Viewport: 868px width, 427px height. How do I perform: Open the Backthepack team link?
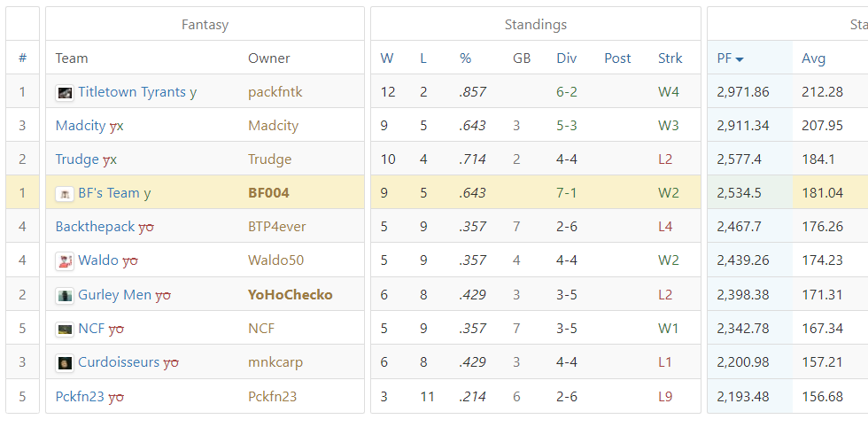point(96,227)
